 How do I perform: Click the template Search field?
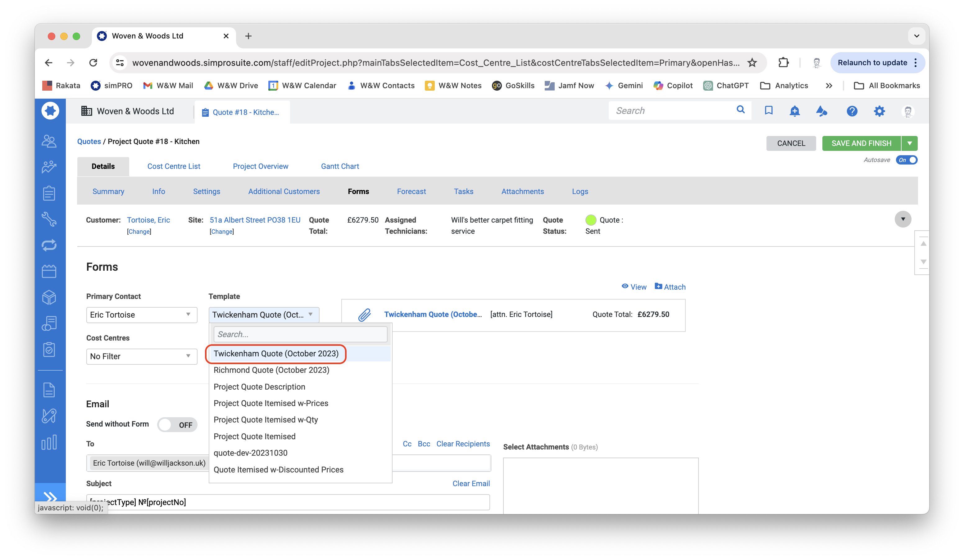(x=300, y=334)
